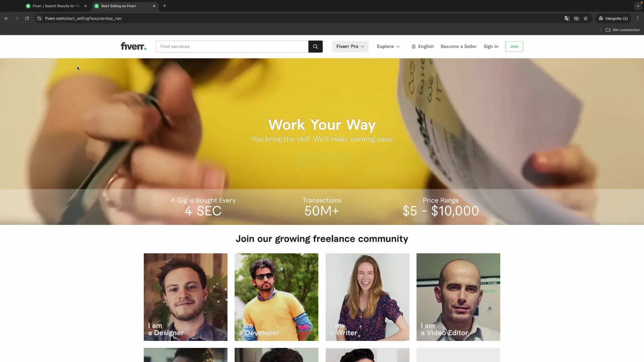Select the I am a Designer card
Viewport: 644px width, 362px height.
(185, 297)
